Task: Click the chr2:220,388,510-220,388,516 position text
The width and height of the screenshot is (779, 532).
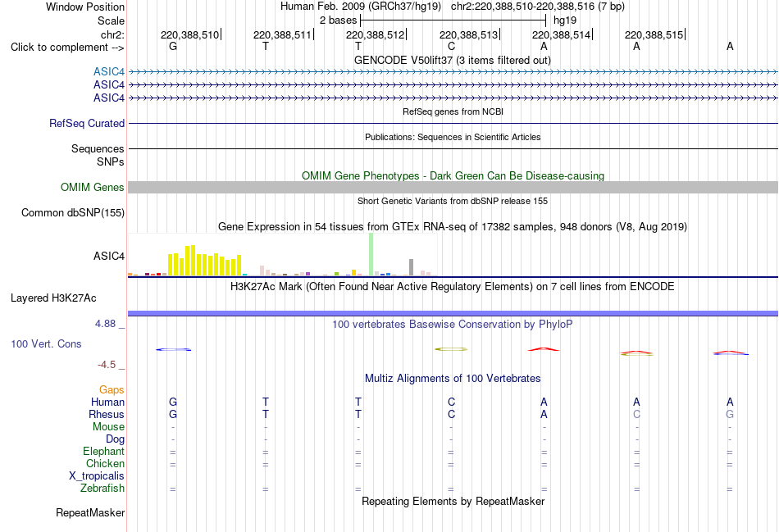Action: 538,7
